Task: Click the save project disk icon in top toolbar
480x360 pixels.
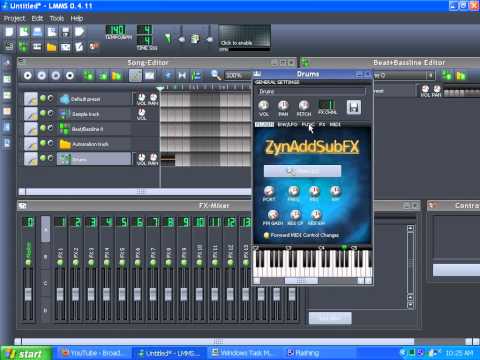Action: [65, 32]
